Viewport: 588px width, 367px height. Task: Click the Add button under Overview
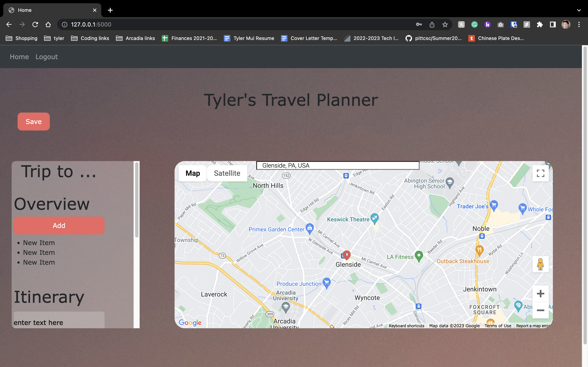coord(59,226)
